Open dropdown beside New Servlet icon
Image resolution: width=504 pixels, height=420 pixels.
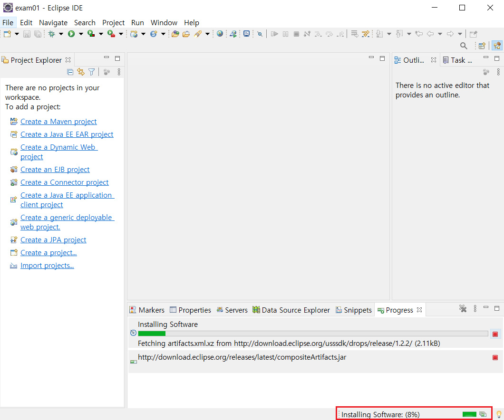tap(163, 34)
